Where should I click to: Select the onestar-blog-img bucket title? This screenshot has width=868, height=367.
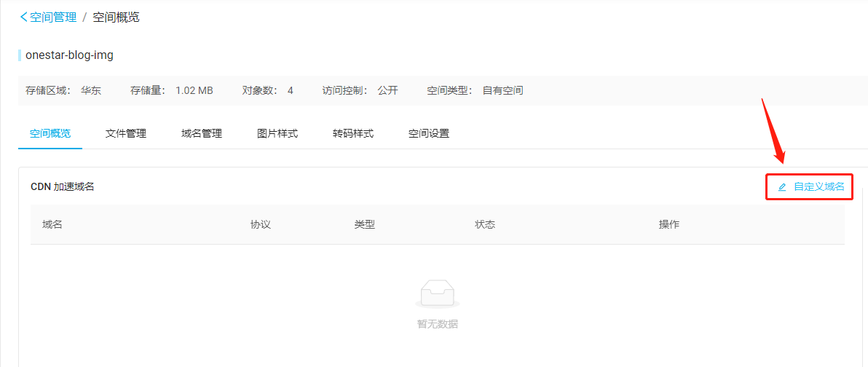pyautogui.click(x=69, y=55)
